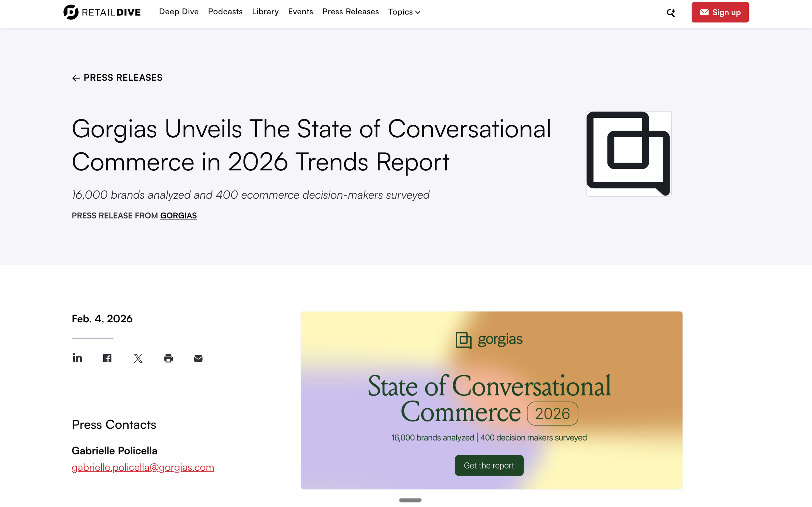Click the gorgias wordmark in banner
812x507 pixels.
point(500,340)
